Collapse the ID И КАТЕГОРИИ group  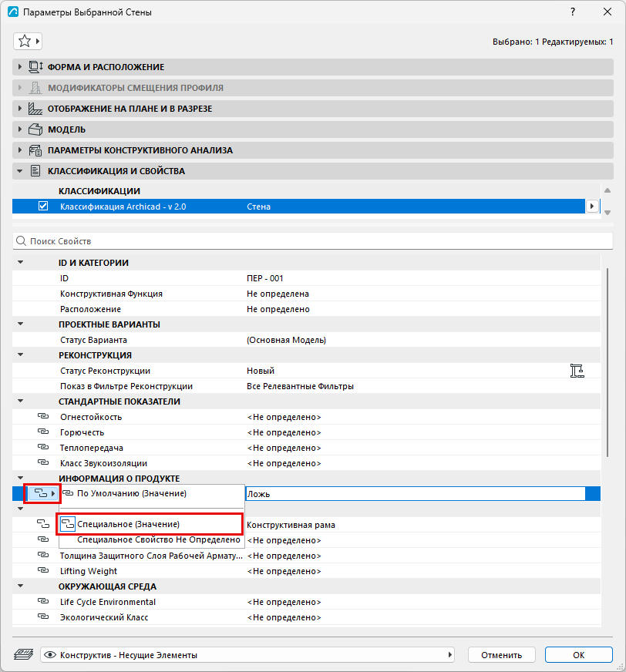(20, 262)
